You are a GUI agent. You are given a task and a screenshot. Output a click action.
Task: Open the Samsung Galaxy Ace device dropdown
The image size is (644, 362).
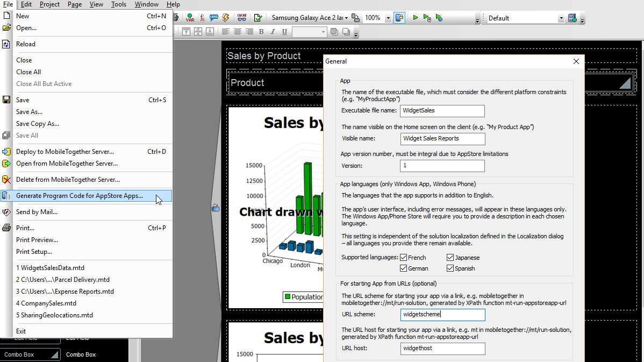(347, 18)
